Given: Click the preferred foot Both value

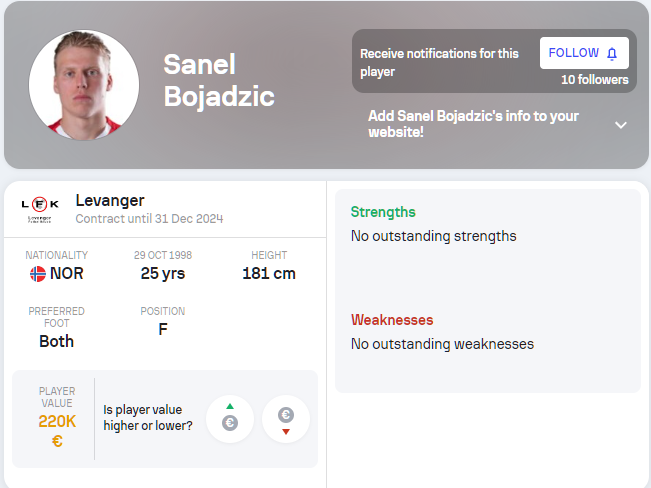Looking at the screenshot, I should click(56, 341).
